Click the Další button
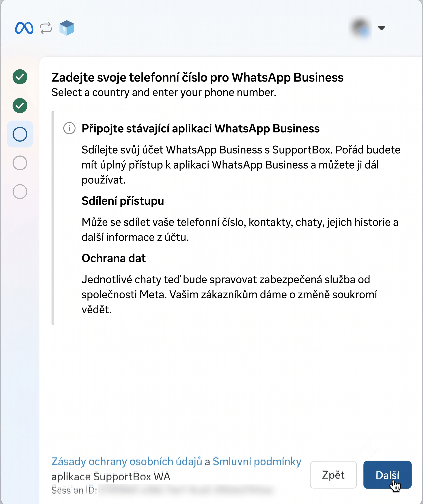The width and height of the screenshot is (423, 504). (387, 475)
